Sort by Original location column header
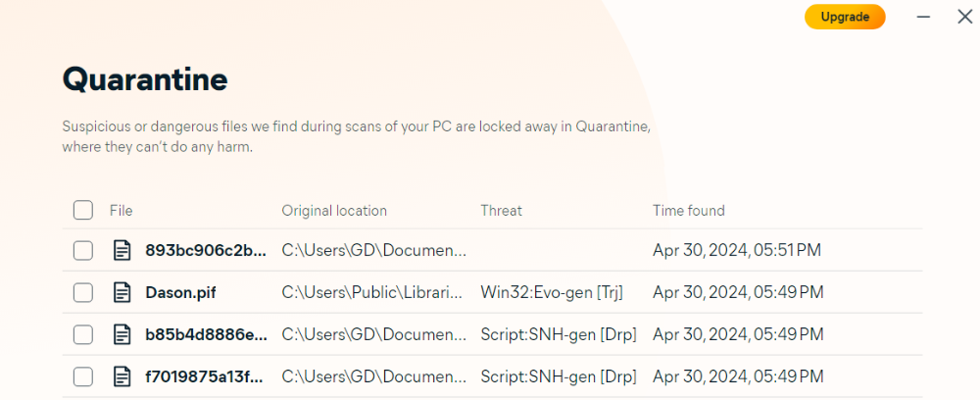Image resolution: width=980 pixels, height=400 pixels. pos(334,211)
